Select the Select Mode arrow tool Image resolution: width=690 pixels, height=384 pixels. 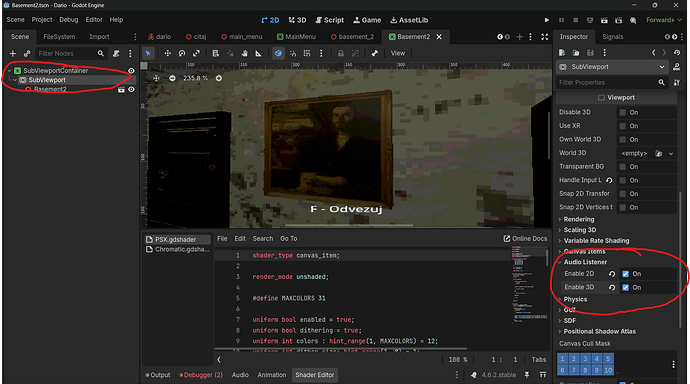pyautogui.click(x=148, y=53)
